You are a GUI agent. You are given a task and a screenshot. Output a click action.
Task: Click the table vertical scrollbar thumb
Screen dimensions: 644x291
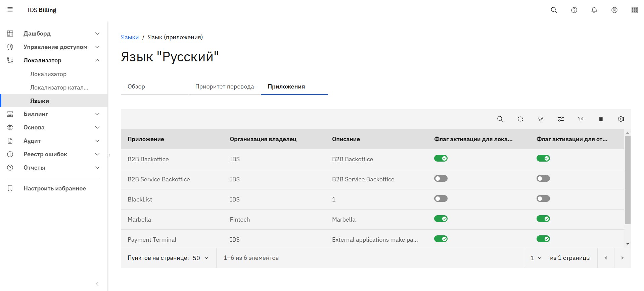click(627, 180)
